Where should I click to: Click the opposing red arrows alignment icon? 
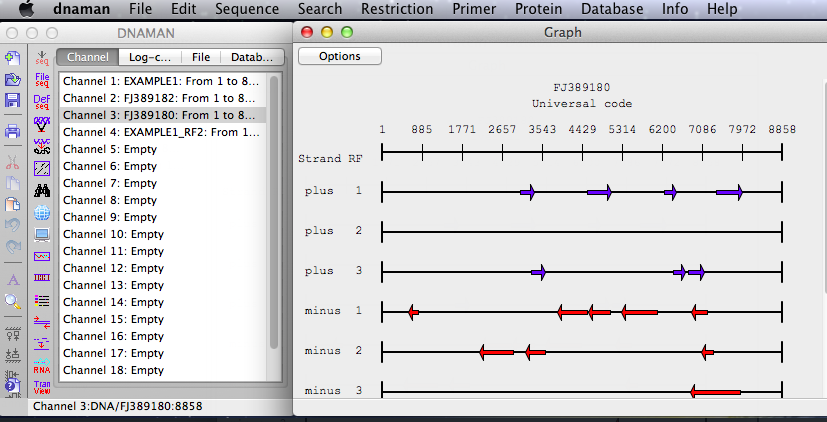tap(42, 322)
